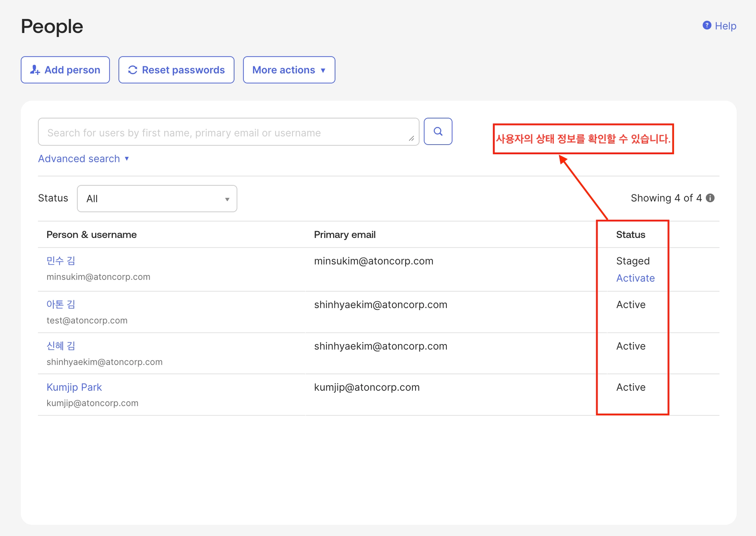Click the refresh icon in Reset passwords
The width and height of the screenshot is (756, 536).
133,70
